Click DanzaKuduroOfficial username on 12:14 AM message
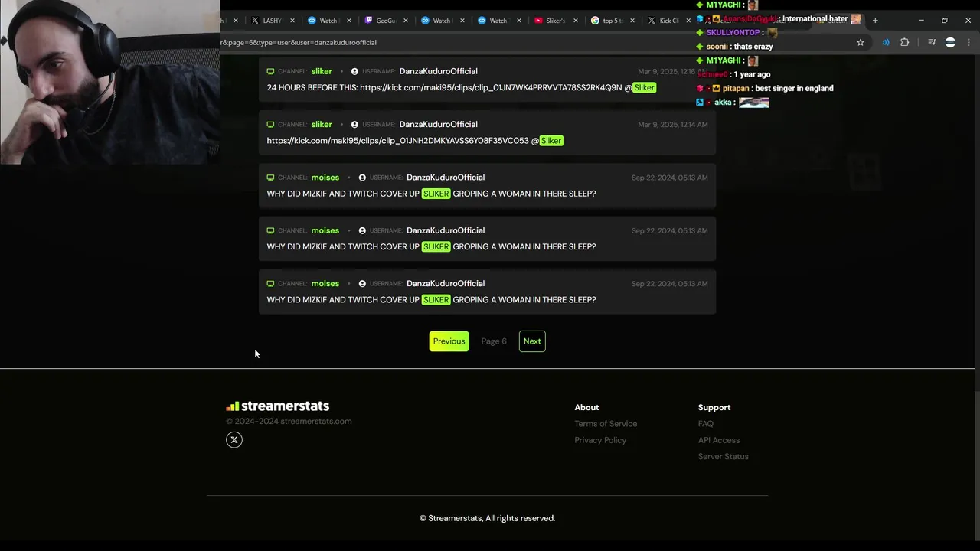The image size is (980, 551). click(x=439, y=124)
